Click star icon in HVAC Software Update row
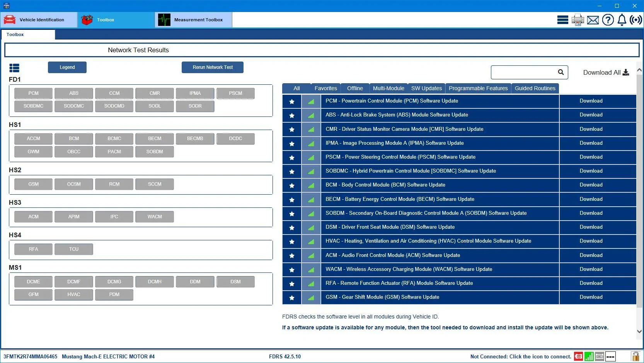This screenshot has height=363, width=644. click(x=292, y=241)
